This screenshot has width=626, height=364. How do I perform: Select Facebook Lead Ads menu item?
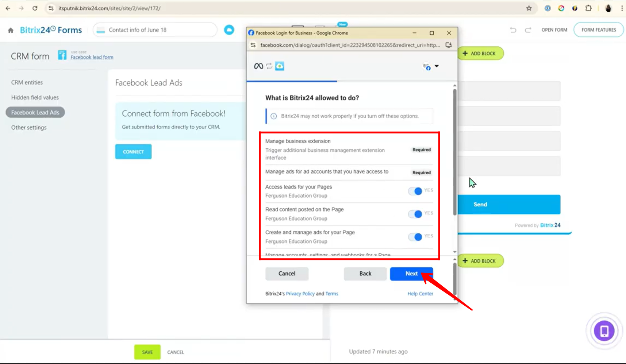[35, 112]
